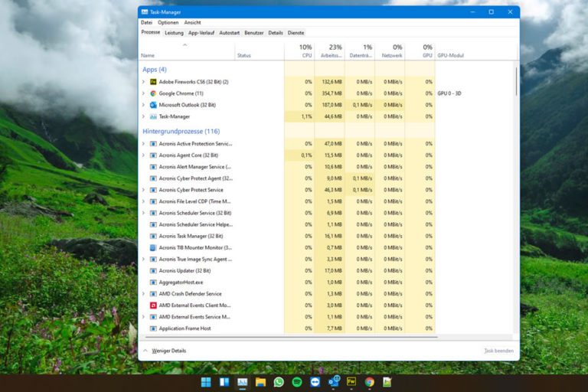Viewport: 588px width, 392px height.
Task: Switch to the Leistung tab
Action: tap(174, 33)
